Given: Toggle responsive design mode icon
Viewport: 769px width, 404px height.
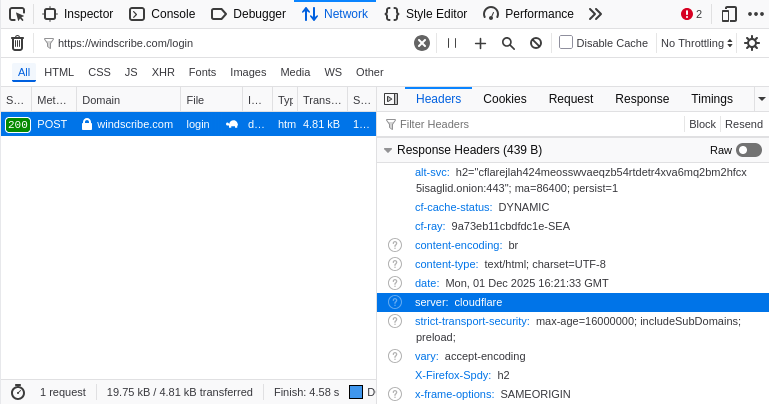Looking at the screenshot, I should tap(729, 14).
